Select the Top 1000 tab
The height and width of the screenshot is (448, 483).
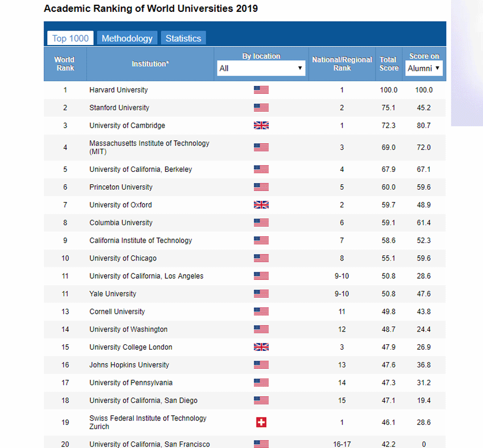(x=70, y=38)
